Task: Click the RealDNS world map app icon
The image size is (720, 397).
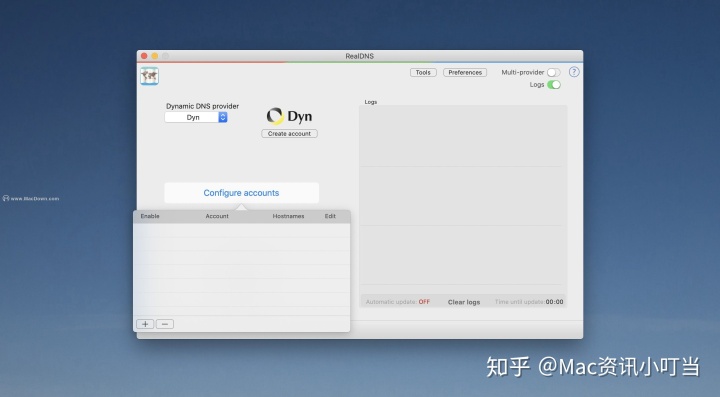Action: (x=149, y=76)
